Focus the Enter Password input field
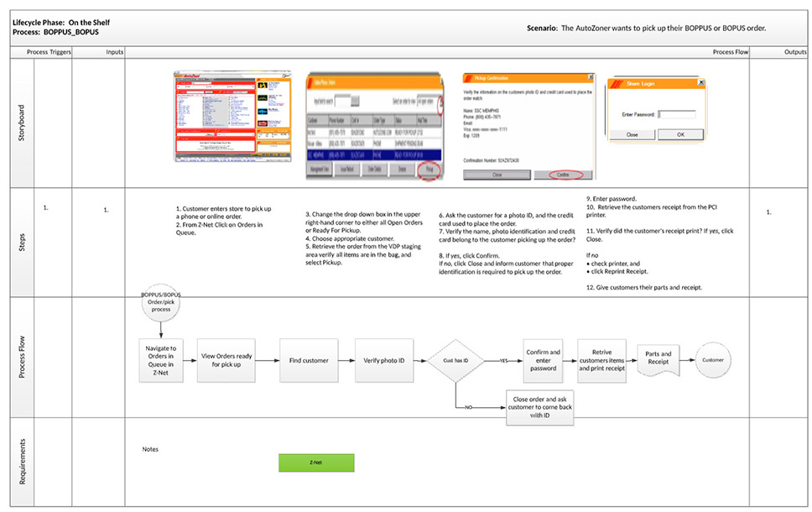This screenshot has height=512, width=812. [x=676, y=114]
